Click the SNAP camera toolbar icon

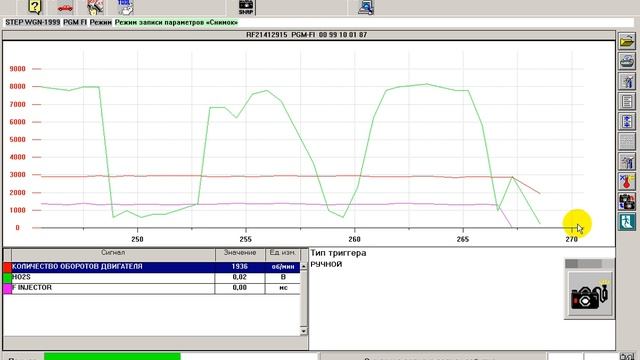(x=246, y=7)
